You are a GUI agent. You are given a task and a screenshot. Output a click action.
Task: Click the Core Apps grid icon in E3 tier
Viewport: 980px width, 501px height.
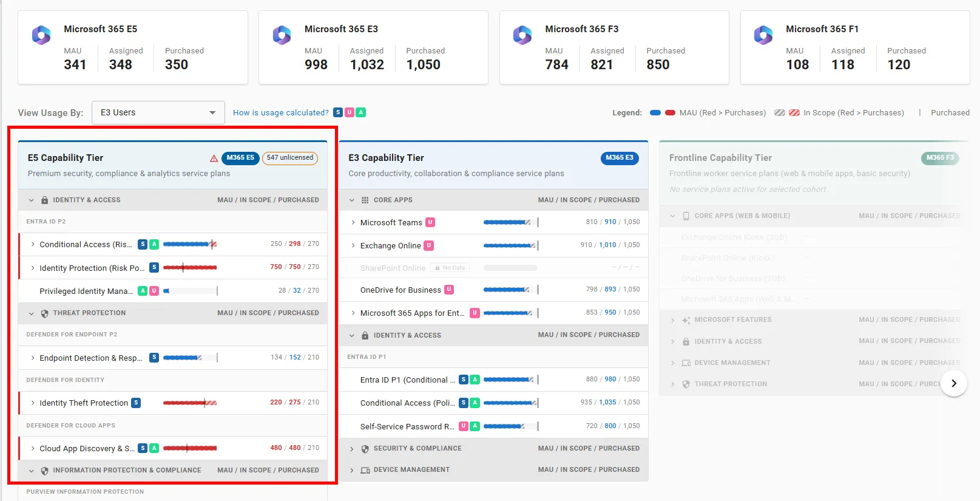coord(365,200)
